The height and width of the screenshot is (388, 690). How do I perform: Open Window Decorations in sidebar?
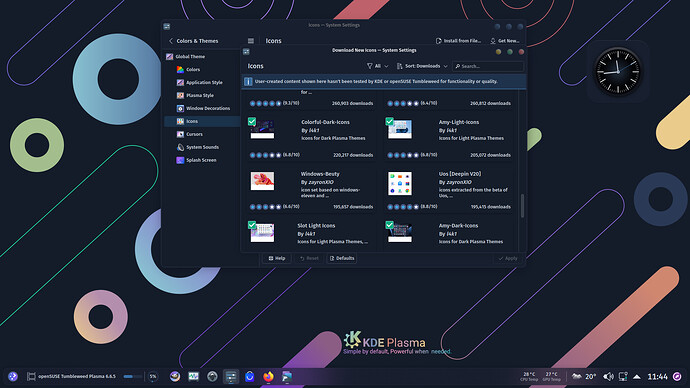[x=203, y=108]
